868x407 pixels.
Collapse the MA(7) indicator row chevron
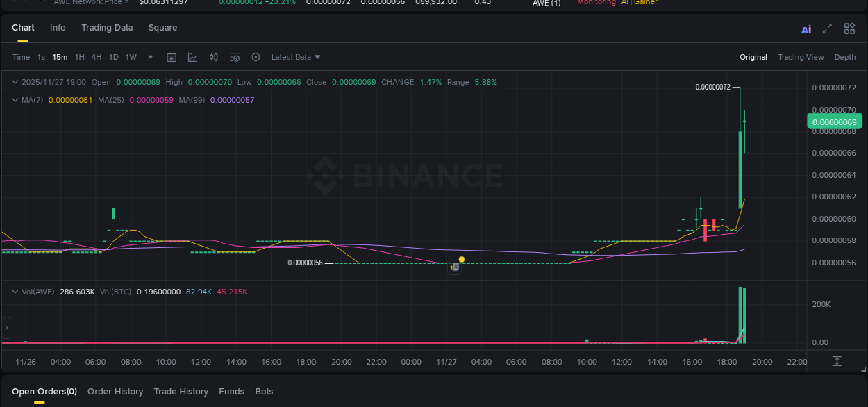[15, 99]
